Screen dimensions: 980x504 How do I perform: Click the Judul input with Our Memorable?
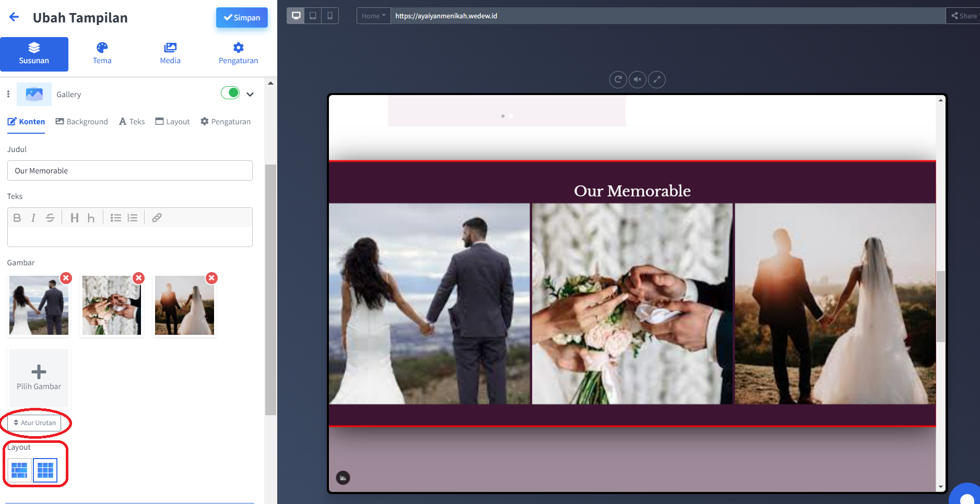point(130,171)
